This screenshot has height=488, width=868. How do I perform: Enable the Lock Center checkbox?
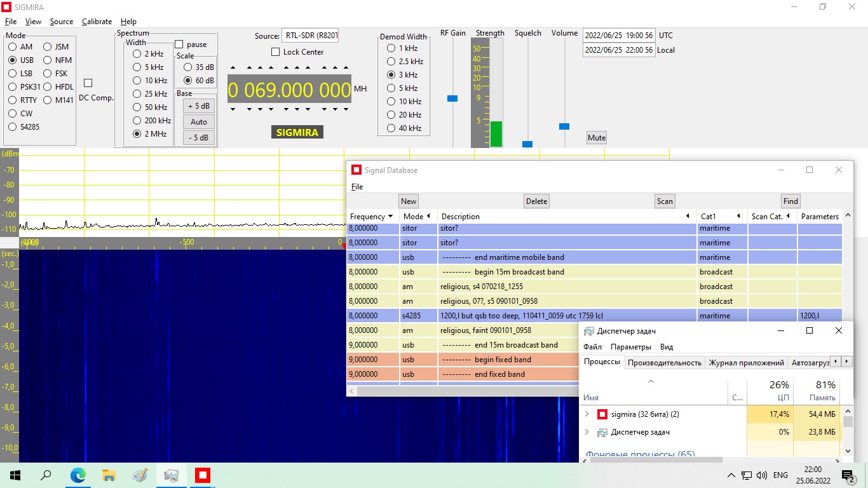pos(276,52)
